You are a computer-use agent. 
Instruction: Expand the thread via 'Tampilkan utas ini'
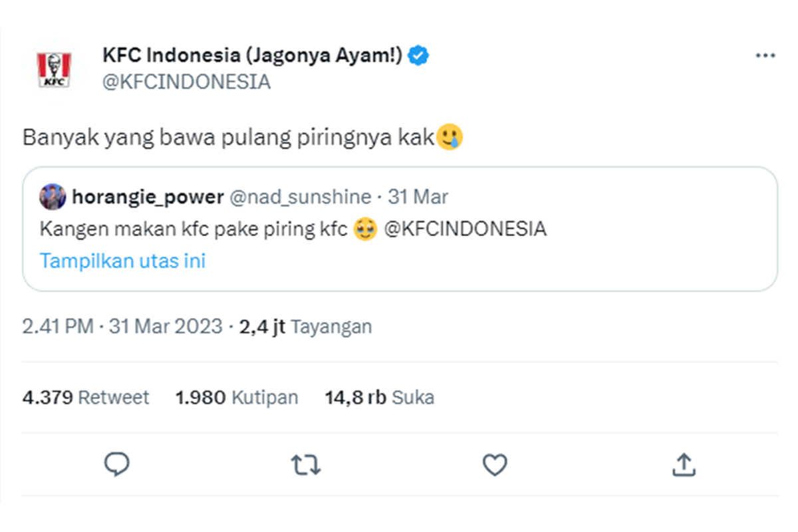click(x=122, y=261)
